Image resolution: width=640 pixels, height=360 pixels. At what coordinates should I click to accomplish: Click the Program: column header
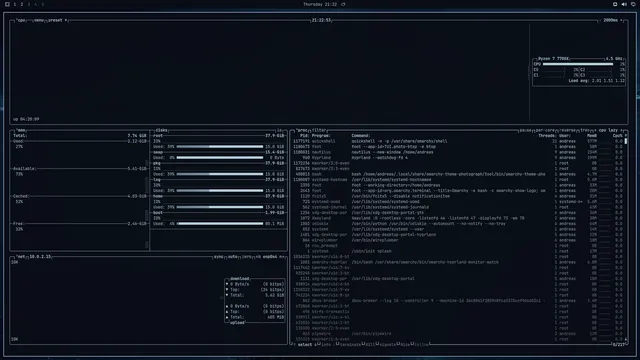tap(321, 136)
